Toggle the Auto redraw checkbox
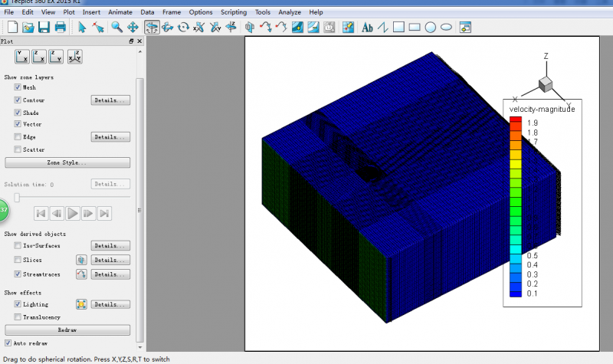 tap(8, 343)
